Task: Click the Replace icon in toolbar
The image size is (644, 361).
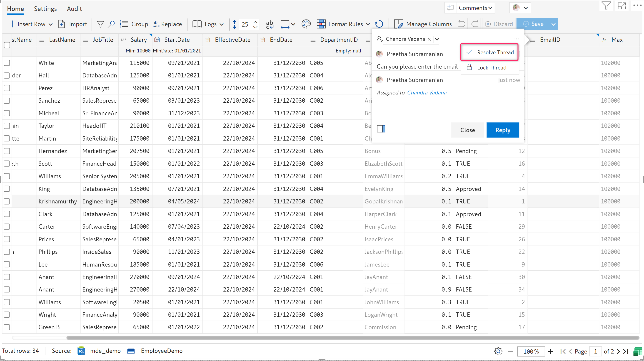Action: pos(156,24)
